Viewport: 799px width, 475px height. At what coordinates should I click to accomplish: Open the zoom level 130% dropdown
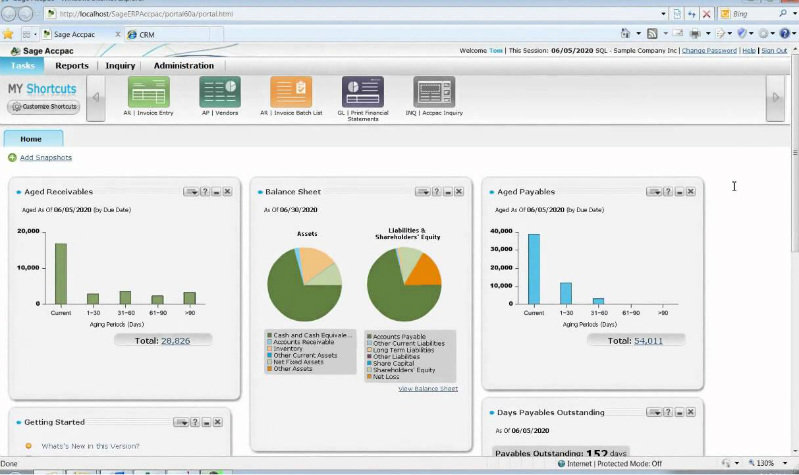[x=785, y=463]
